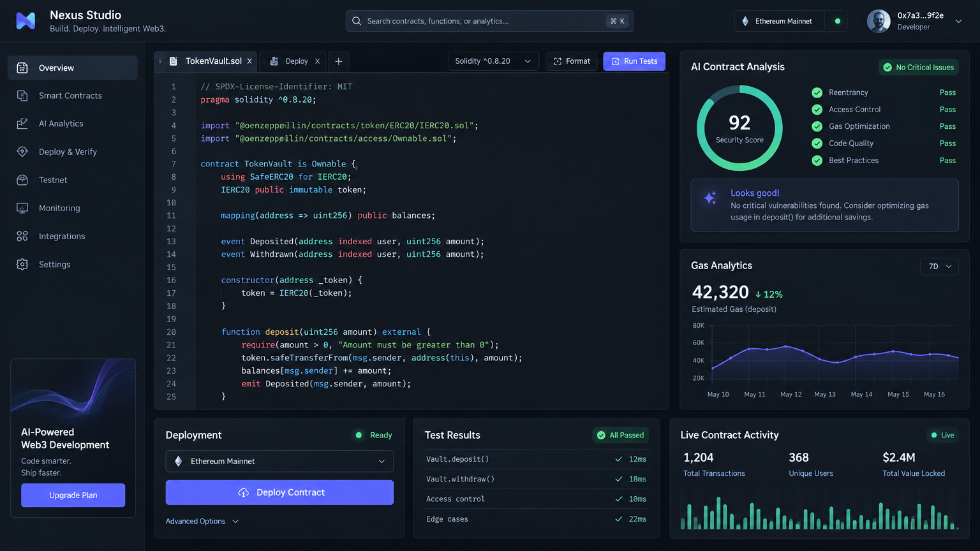This screenshot has height=551, width=980.
Task: Click the developer profile avatar
Action: (x=879, y=21)
